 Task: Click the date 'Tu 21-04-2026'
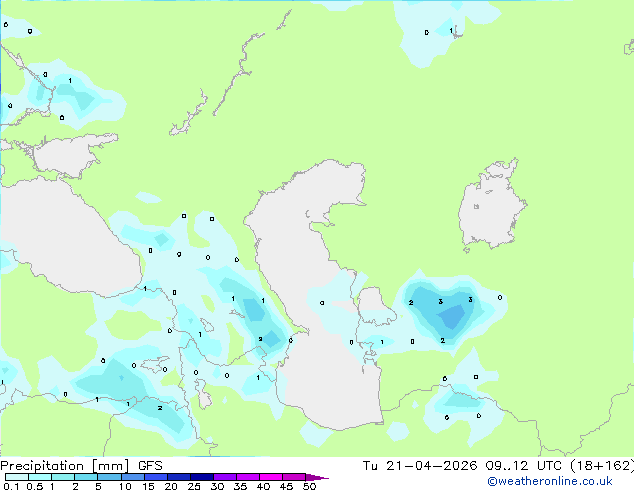[420, 466]
